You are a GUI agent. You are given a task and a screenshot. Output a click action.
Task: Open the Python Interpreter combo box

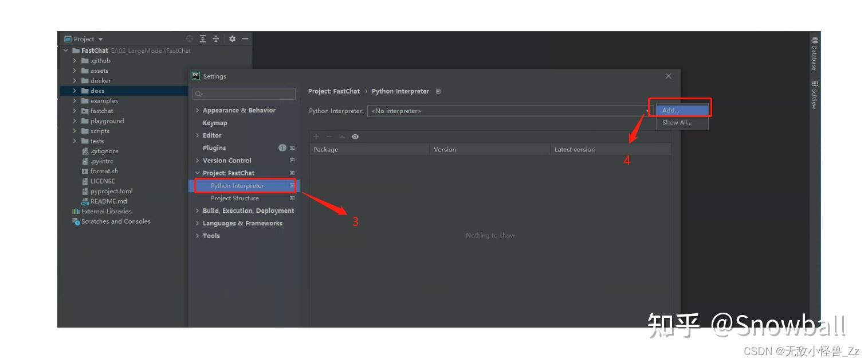[510, 111]
